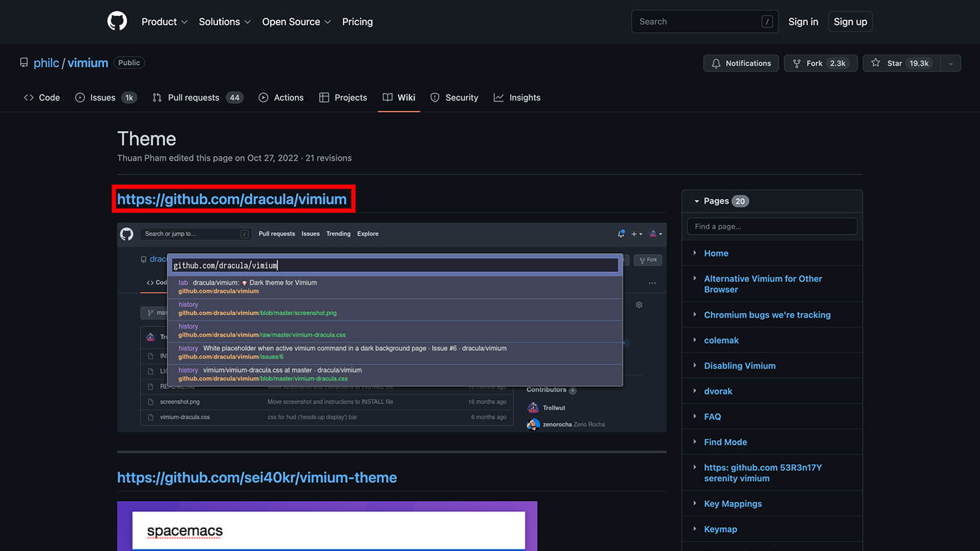Expand Alternative Vimium for Other Browser entry
Screen dimensions: 980x551
695,278
